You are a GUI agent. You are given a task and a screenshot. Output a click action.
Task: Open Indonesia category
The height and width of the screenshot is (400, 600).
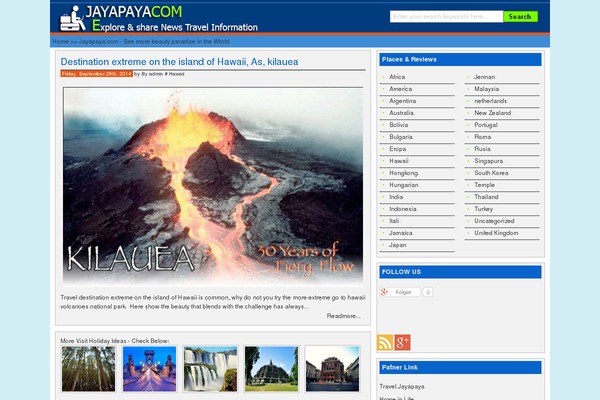[403, 209]
